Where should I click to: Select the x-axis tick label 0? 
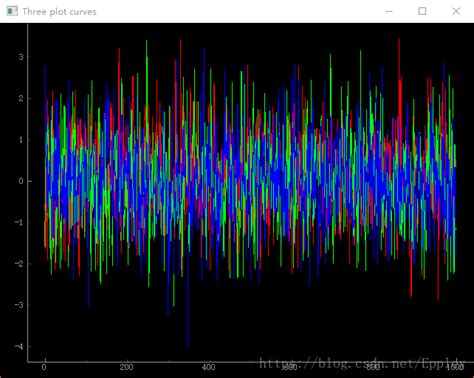click(44, 367)
